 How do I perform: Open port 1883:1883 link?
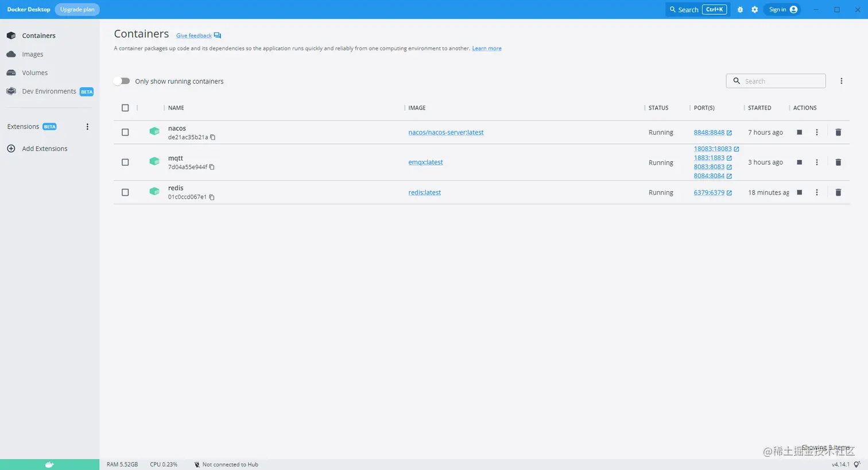coord(709,158)
